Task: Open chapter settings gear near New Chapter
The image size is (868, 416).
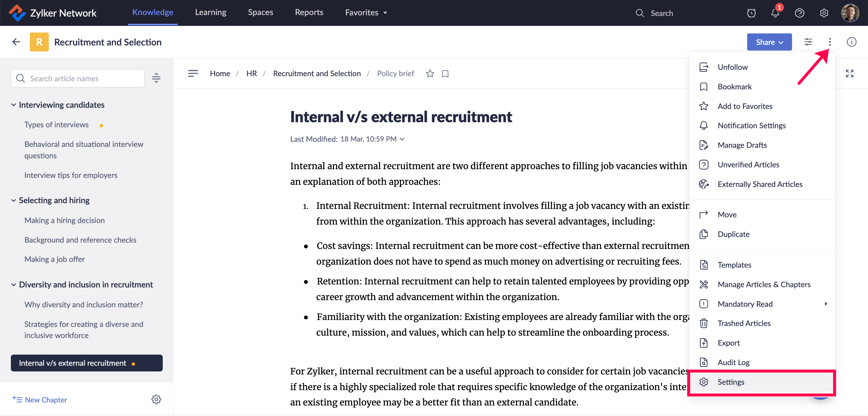Action: tap(156, 399)
